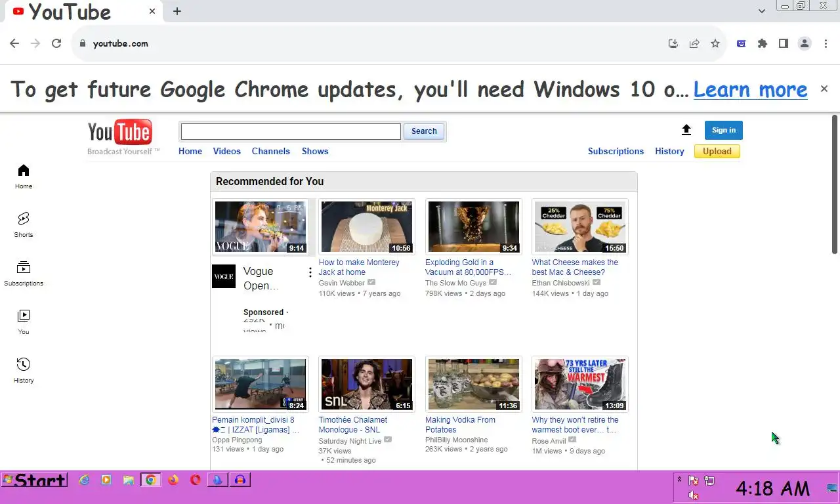Open 'Making Vodka From Potatoes' title

click(460, 425)
